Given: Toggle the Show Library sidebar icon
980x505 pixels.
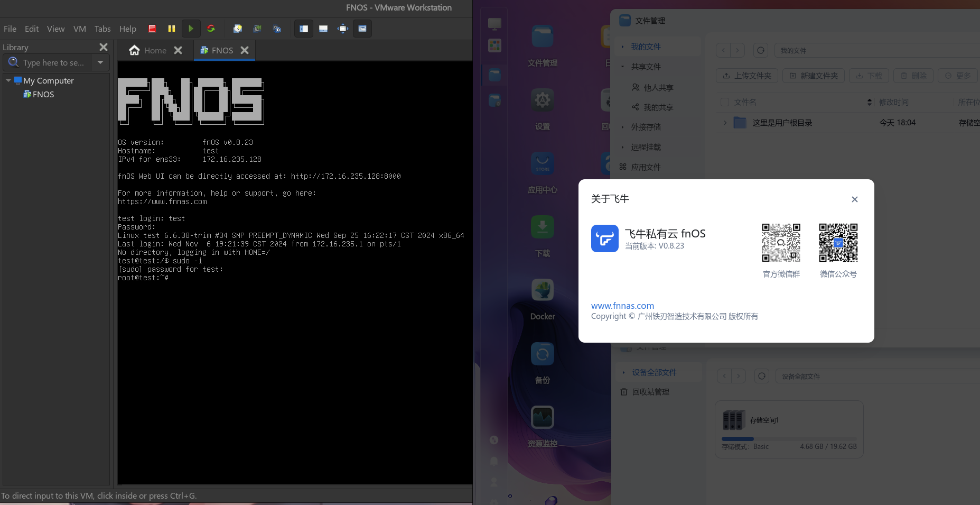Looking at the screenshot, I should point(304,29).
